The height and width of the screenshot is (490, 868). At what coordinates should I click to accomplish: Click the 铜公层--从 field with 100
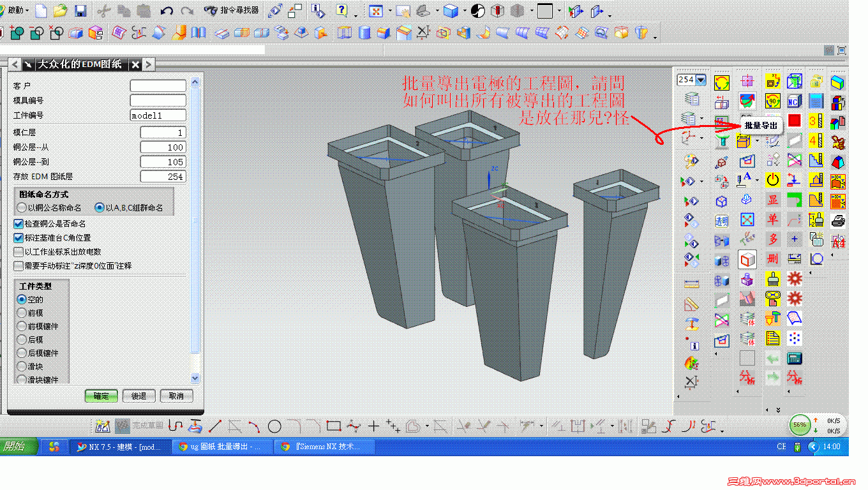click(163, 147)
